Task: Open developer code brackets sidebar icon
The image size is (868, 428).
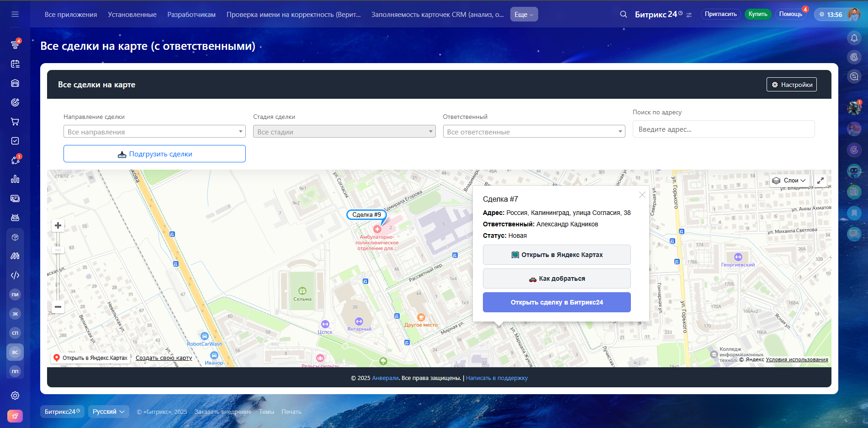Action: 15,275
